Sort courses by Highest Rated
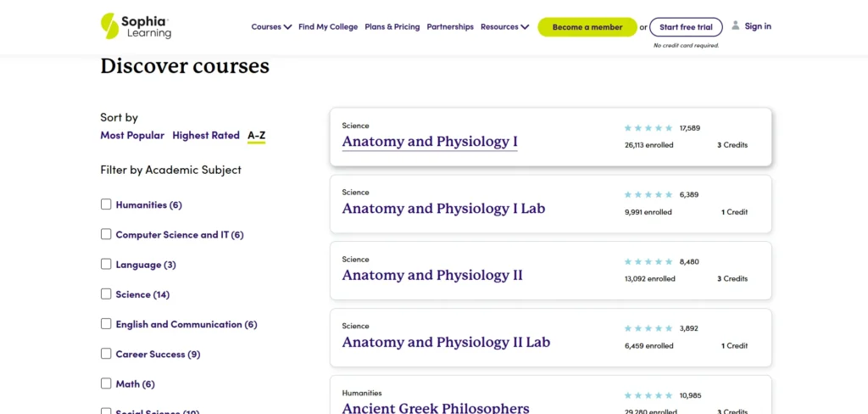This screenshot has height=414, width=868. pyautogui.click(x=206, y=136)
